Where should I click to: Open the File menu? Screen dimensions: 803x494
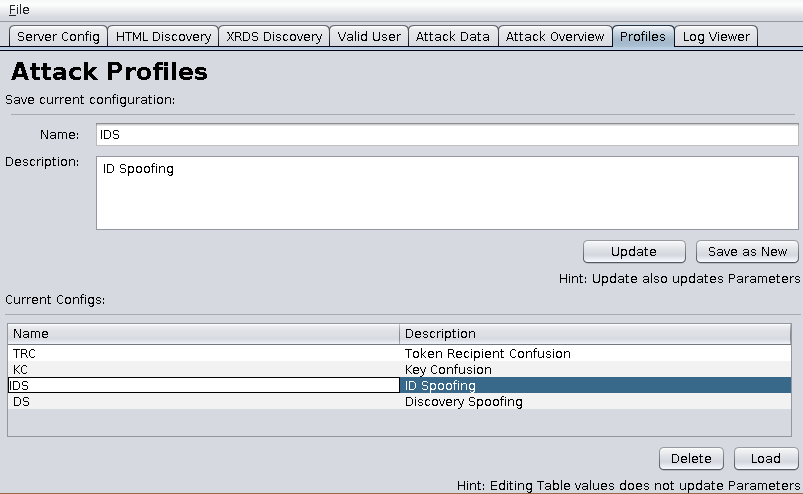(19, 9)
